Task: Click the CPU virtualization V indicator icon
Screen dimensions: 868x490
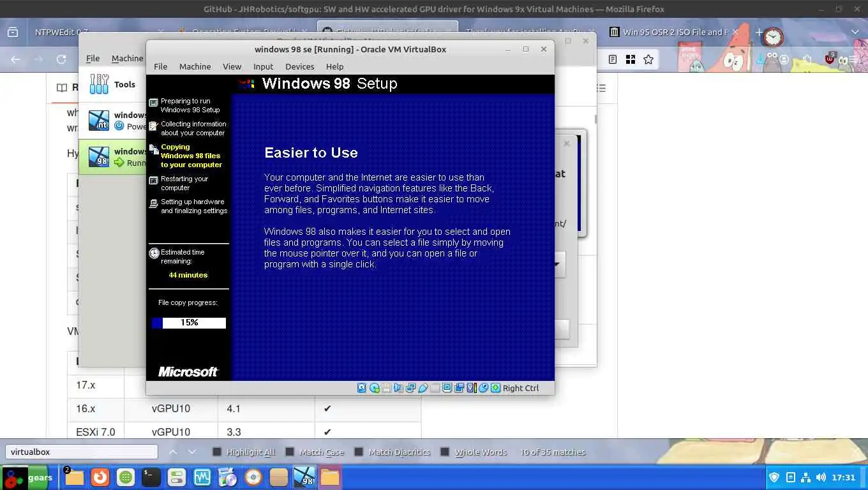Action: pos(471,388)
